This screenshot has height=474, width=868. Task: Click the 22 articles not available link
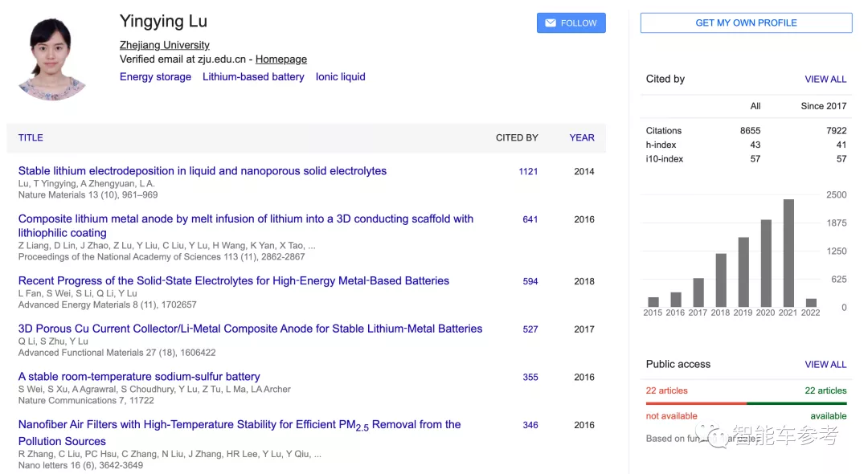point(666,390)
